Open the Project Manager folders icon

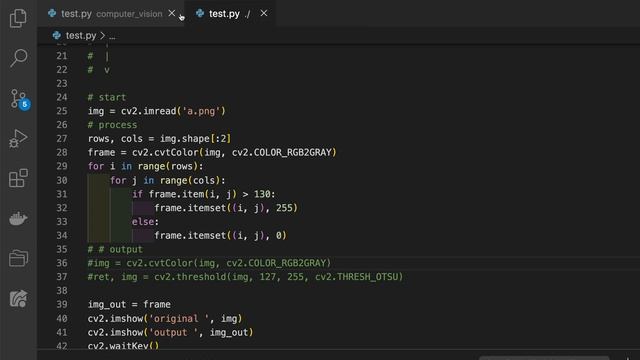18,258
